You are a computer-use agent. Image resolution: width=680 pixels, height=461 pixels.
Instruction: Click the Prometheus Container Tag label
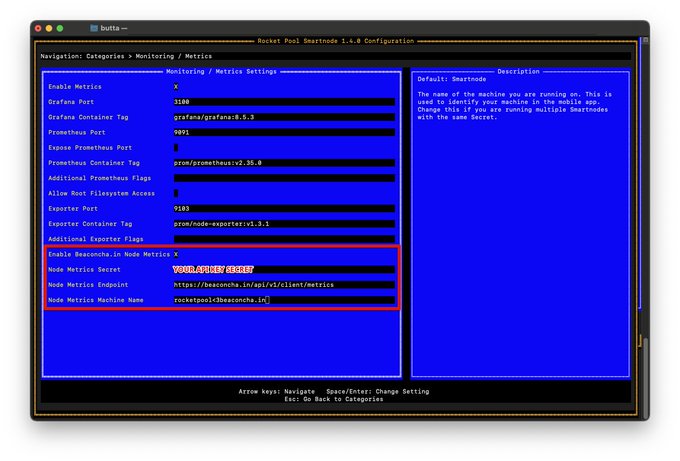pos(94,163)
